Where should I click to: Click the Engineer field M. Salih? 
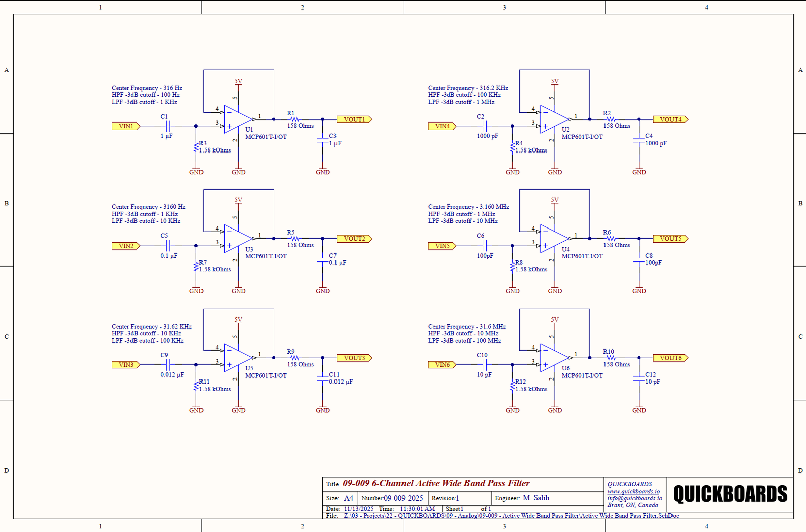(535, 498)
